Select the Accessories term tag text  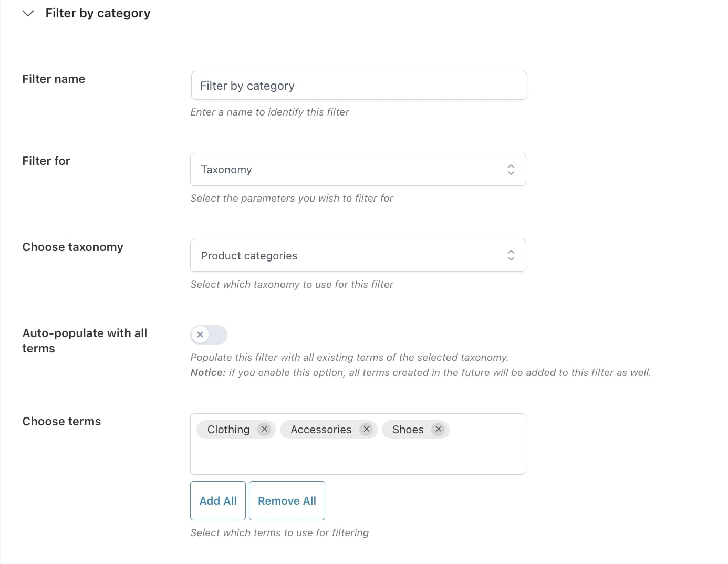[321, 430]
